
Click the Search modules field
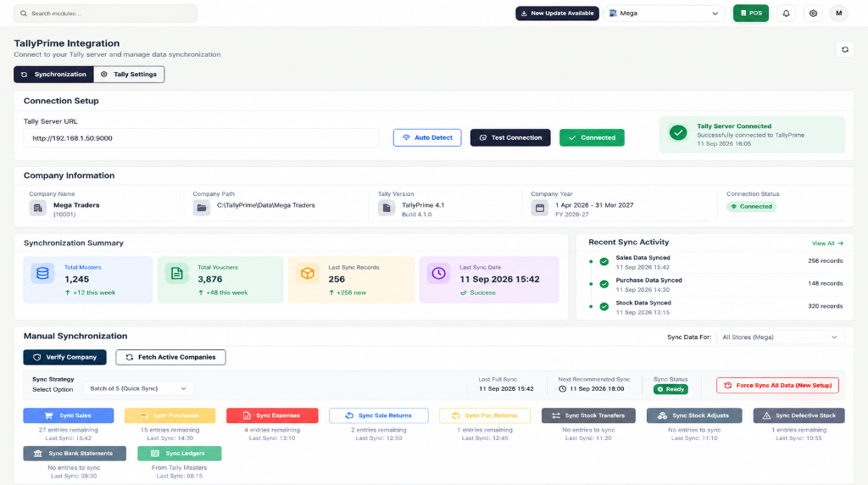tap(105, 14)
